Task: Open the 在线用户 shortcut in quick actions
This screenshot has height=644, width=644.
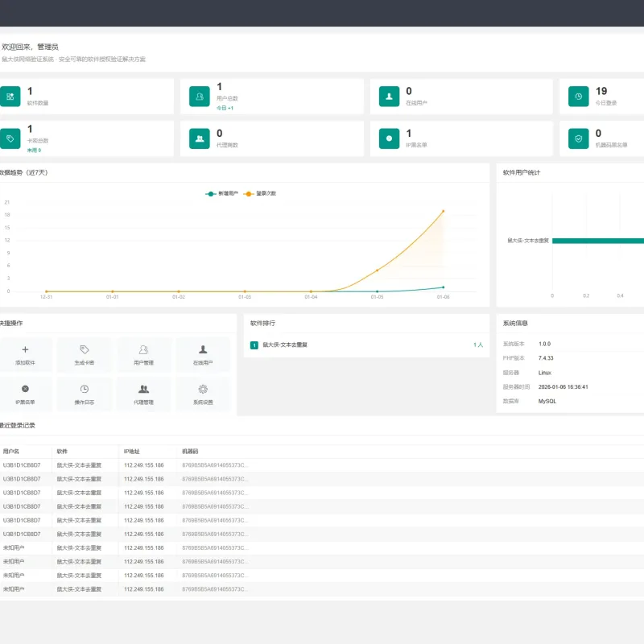Action: (203, 355)
